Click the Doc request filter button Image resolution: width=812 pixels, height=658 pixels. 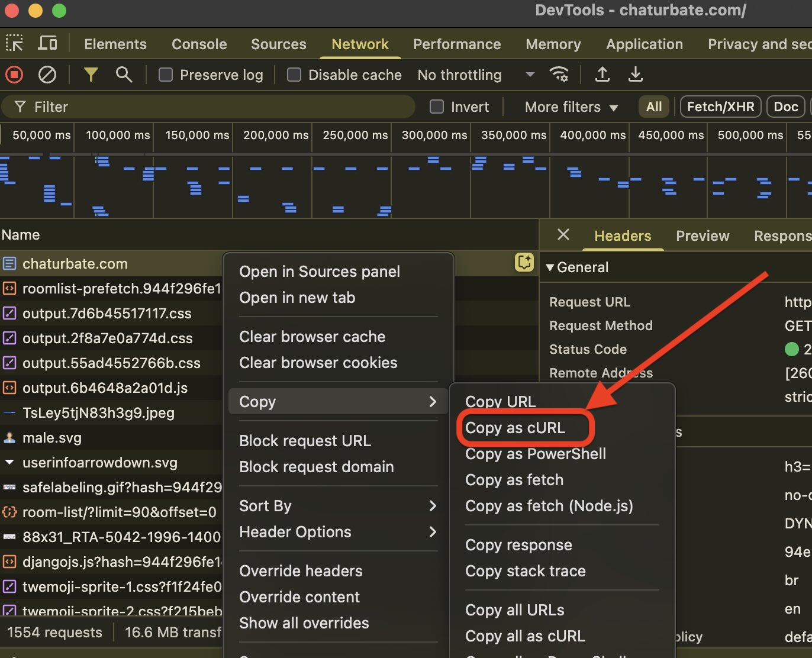click(x=785, y=107)
